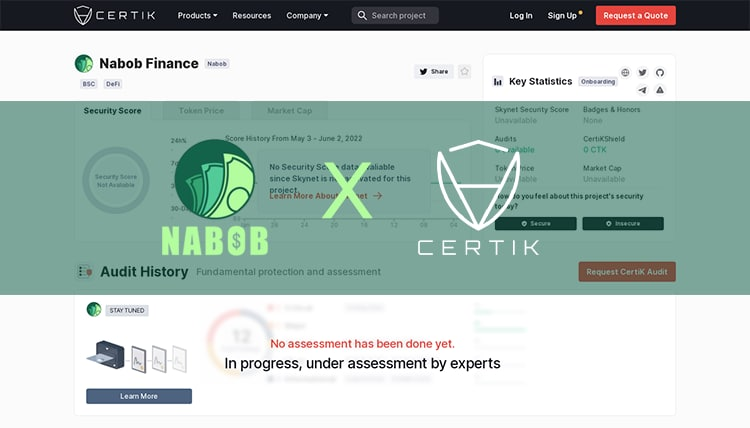Vote Insecure for project security
Screen dimensions: 750x428
pos(623,223)
